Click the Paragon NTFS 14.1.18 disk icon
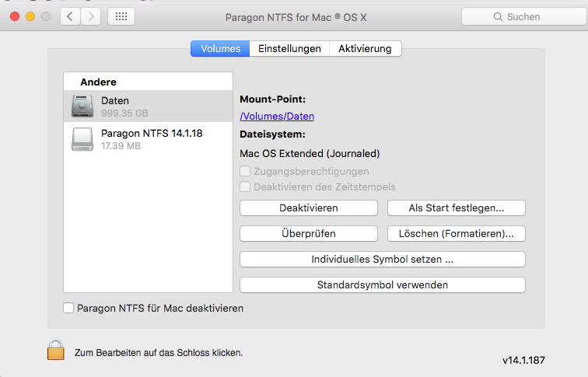The image size is (588, 377). point(82,139)
